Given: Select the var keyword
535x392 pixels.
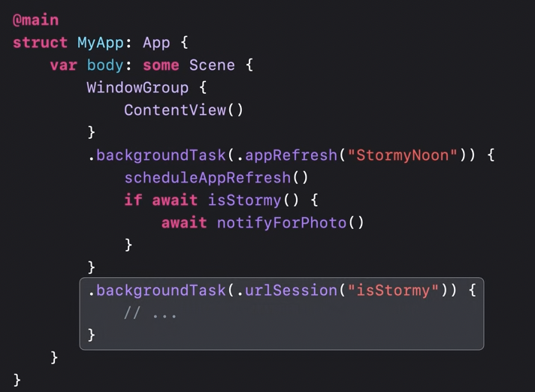Looking at the screenshot, I should pyautogui.click(x=63, y=65).
